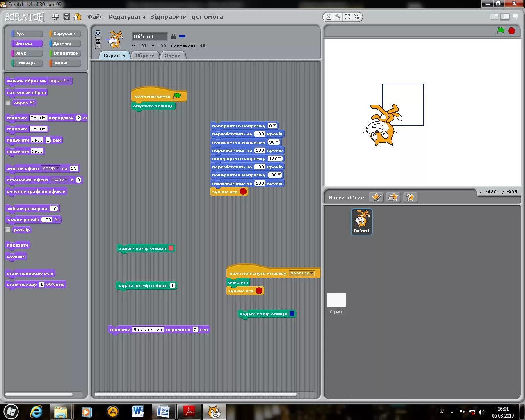Select the Вигляд block category
This screenshot has width=525, height=420.
tap(27, 43)
